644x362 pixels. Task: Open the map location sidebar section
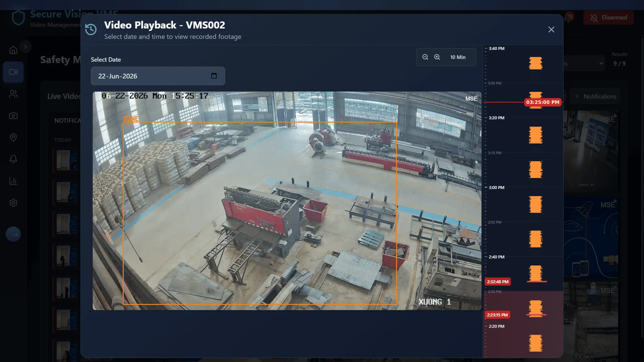(13, 137)
